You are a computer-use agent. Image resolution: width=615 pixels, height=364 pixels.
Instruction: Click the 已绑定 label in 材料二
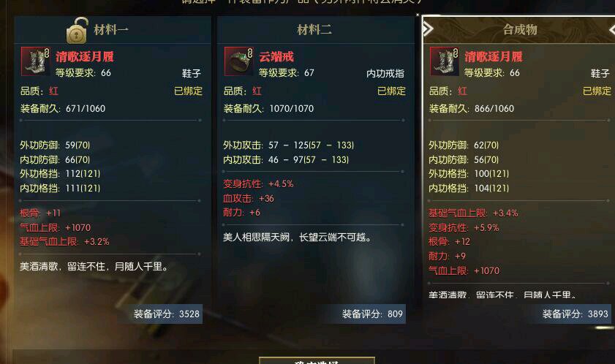click(x=391, y=91)
